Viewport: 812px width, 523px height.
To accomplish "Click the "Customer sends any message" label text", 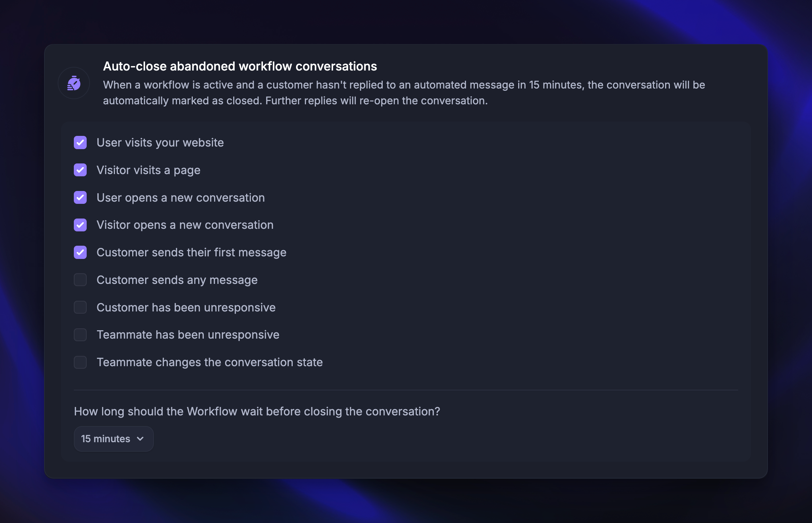I will click(177, 280).
